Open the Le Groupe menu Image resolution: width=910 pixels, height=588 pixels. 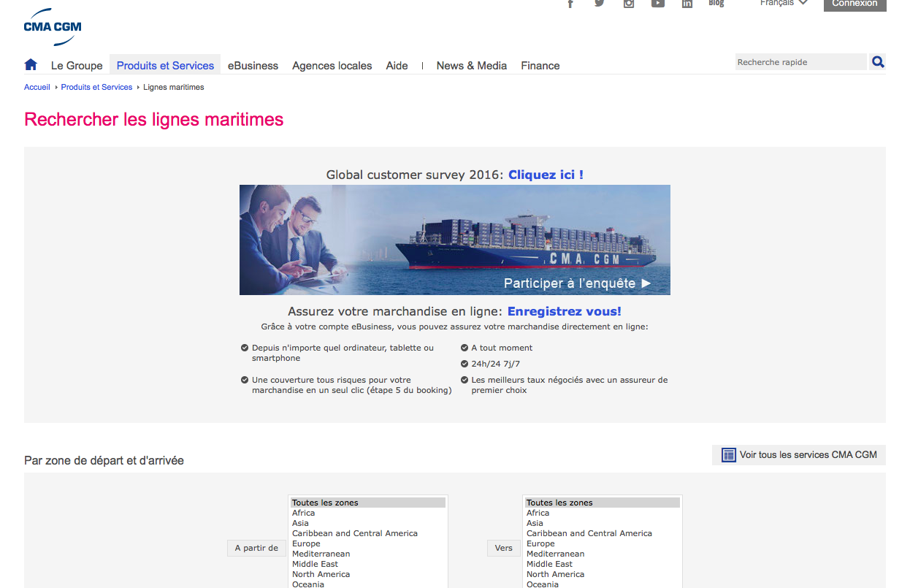pos(77,66)
